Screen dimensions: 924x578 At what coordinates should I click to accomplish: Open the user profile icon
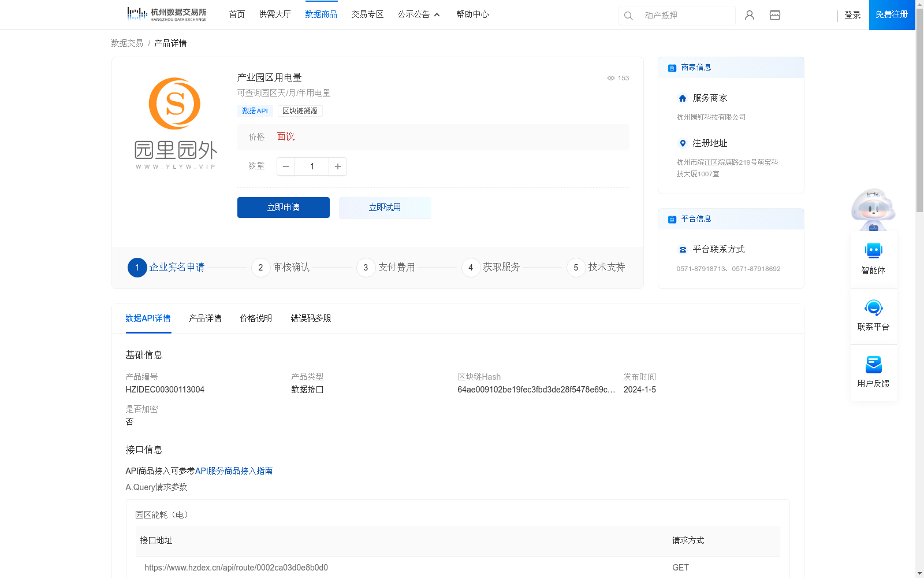tap(750, 15)
